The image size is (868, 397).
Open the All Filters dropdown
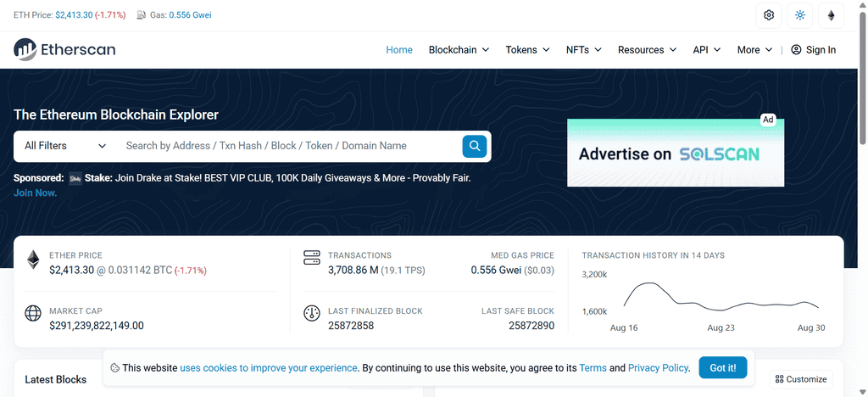click(65, 146)
